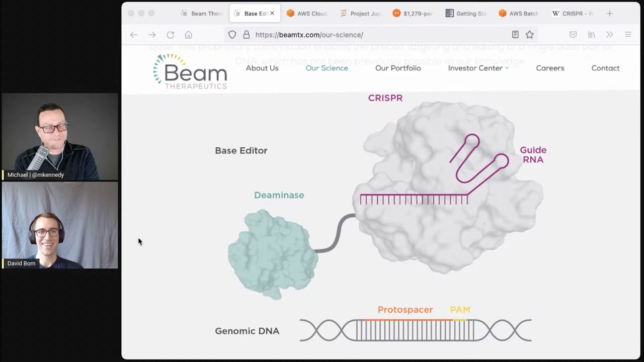Bookmark this page with the star icon
Image resolution: width=644 pixels, height=362 pixels.
click(529, 35)
